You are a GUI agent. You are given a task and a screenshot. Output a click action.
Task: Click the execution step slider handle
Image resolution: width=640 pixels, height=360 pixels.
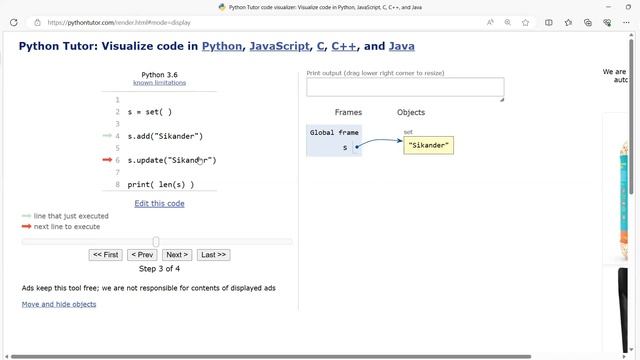click(156, 242)
